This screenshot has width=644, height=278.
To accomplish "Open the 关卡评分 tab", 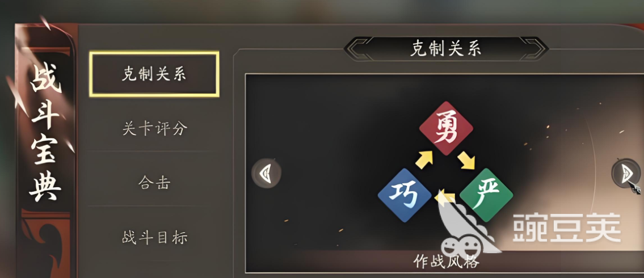I will pyautogui.click(x=154, y=129).
